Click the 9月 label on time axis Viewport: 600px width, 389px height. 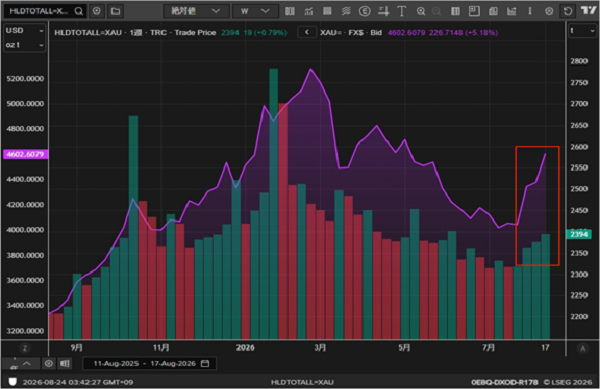[77, 347]
